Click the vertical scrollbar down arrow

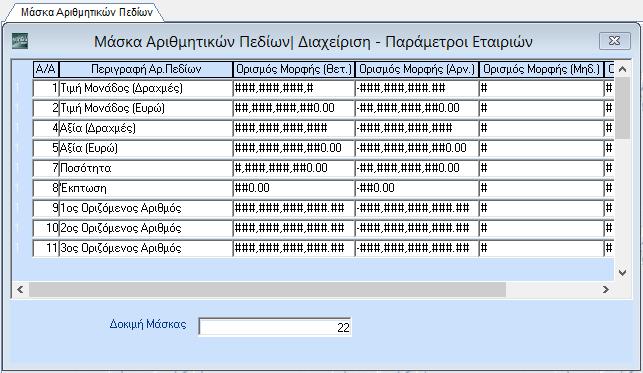(x=622, y=273)
